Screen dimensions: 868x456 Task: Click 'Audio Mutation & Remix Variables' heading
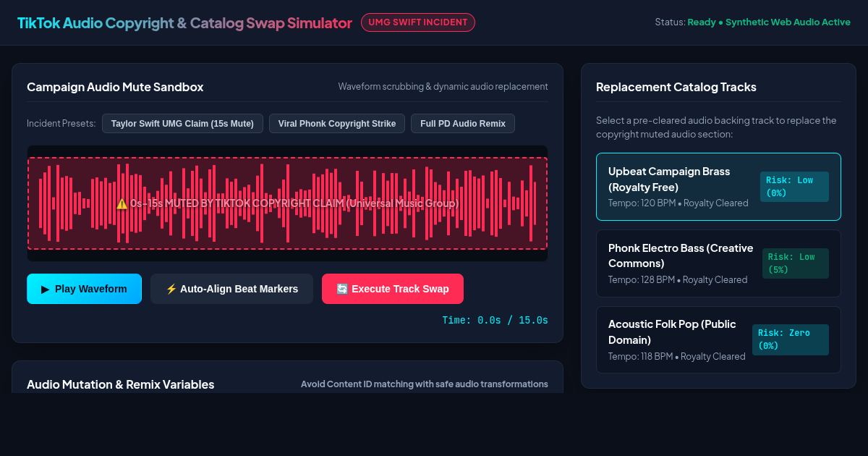click(x=121, y=384)
